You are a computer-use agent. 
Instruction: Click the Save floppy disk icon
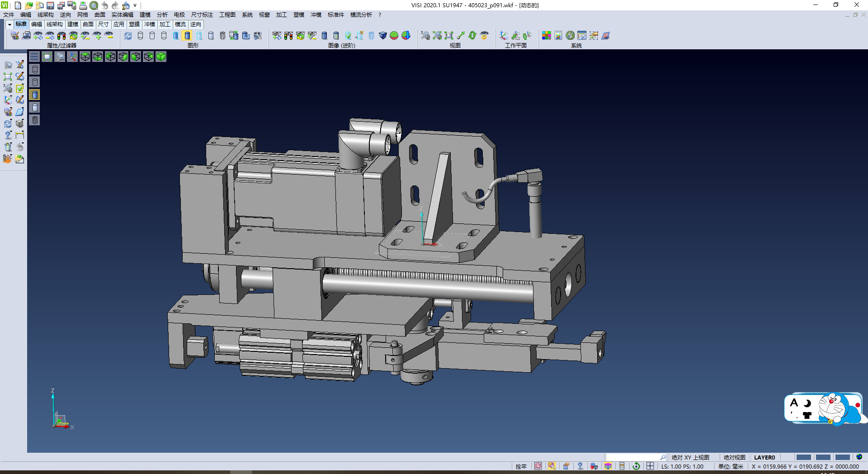coord(50,5)
